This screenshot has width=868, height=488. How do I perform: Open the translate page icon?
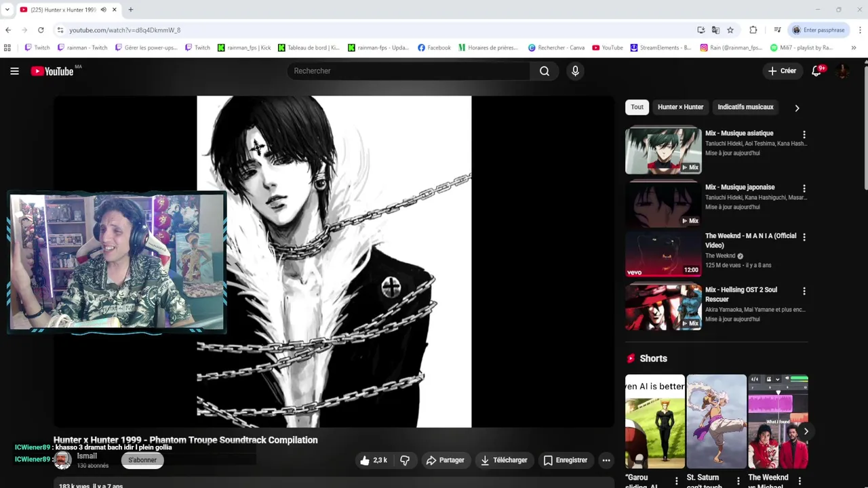coord(715,30)
